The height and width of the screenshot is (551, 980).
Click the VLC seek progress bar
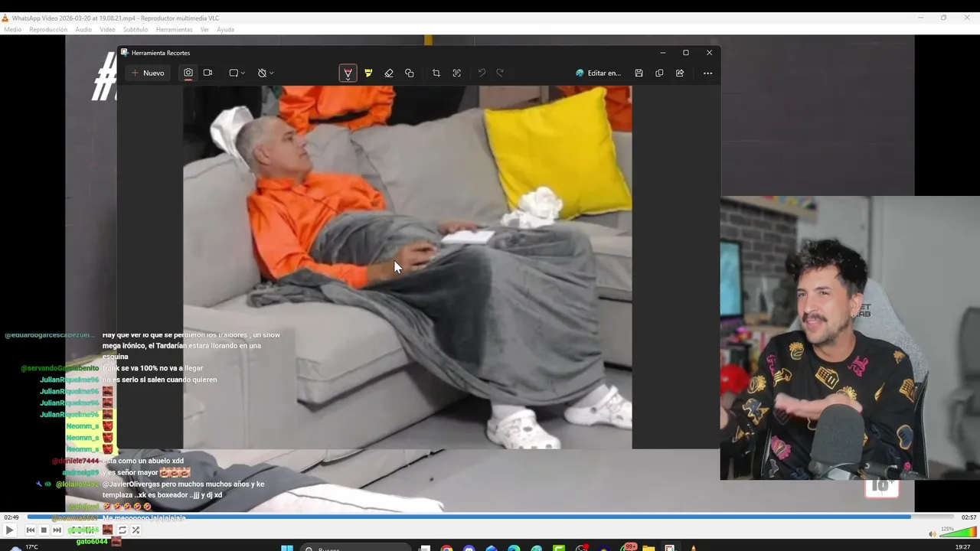(x=490, y=517)
